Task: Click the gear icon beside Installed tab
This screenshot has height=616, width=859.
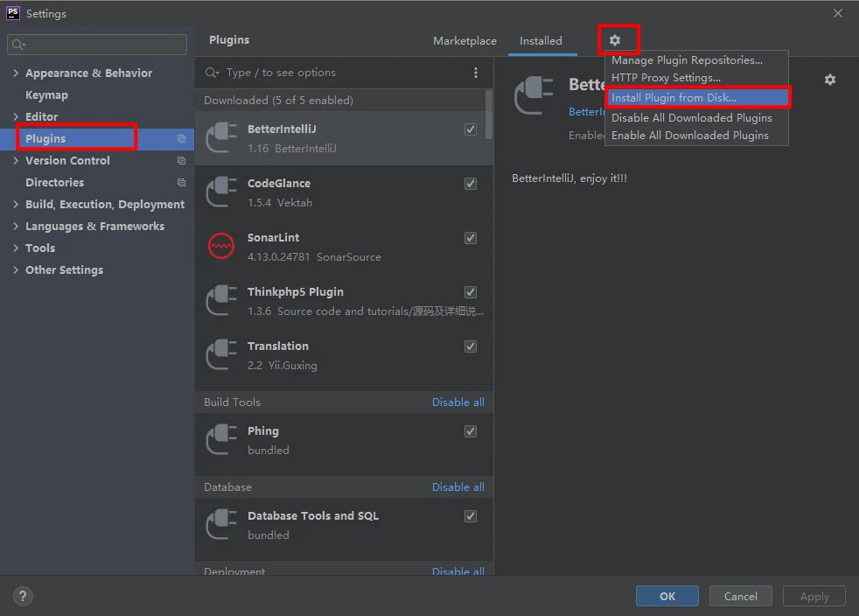Action: pos(615,40)
